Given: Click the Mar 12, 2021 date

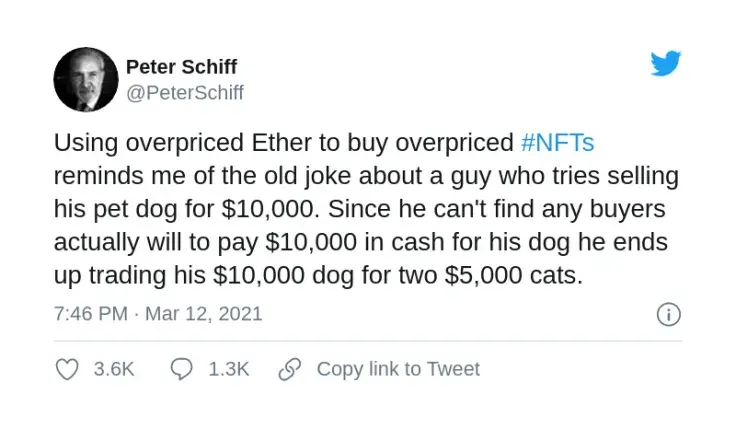Looking at the screenshot, I should click(204, 314).
